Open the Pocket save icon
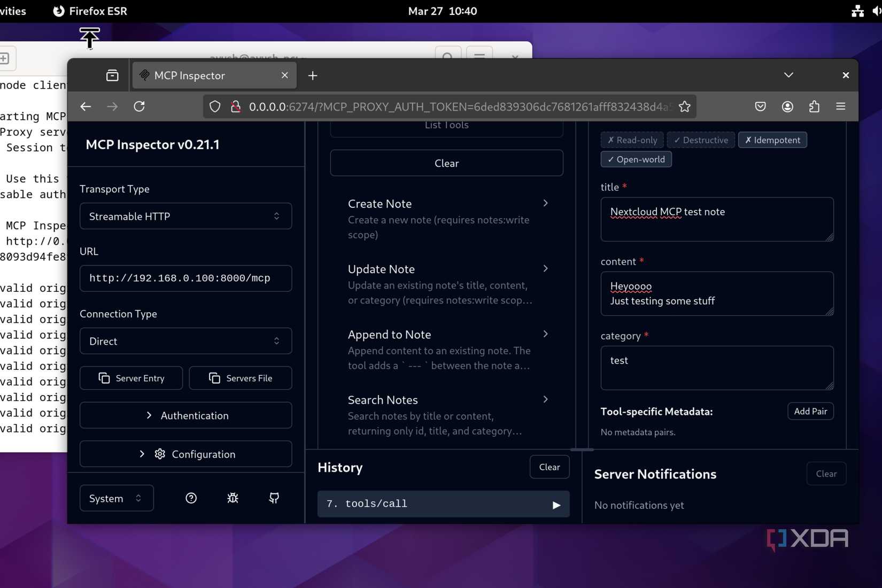The width and height of the screenshot is (882, 588). [x=760, y=106]
